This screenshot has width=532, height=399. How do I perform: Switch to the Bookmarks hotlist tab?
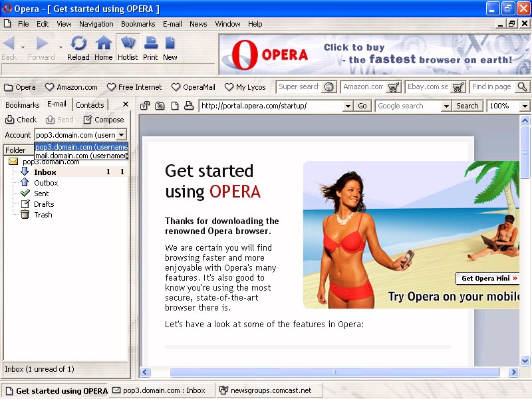tap(23, 105)
